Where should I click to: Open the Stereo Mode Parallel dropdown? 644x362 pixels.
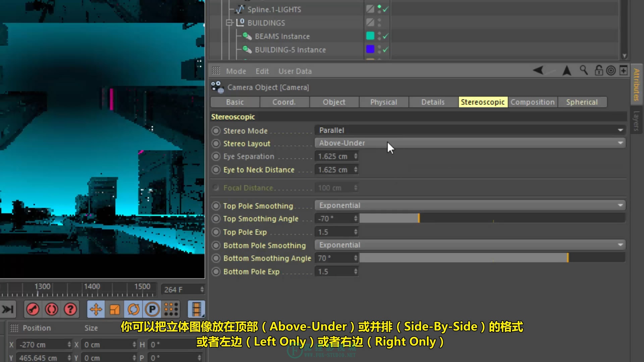tap(470, 130)
